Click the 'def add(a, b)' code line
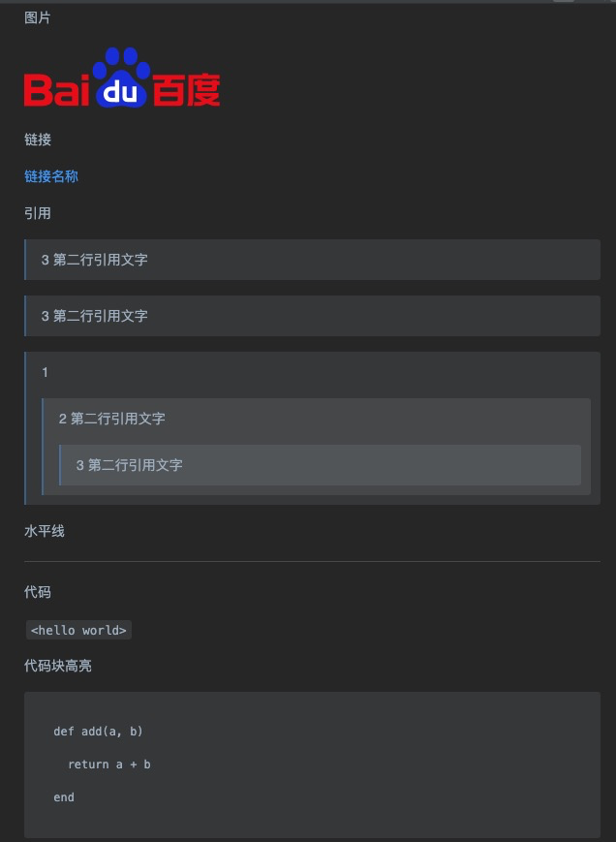This screenshot has width=616, height=842. coord(98,732)
